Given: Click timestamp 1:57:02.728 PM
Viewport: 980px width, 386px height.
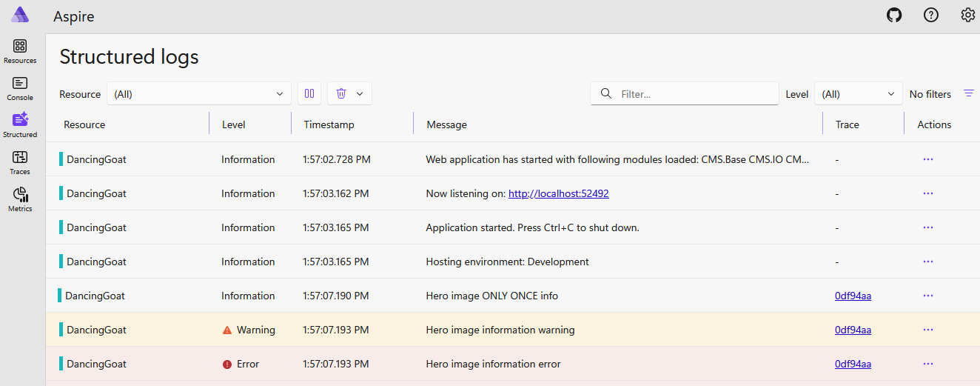Looking at the screenshot, I should click(x=336, y=159).
